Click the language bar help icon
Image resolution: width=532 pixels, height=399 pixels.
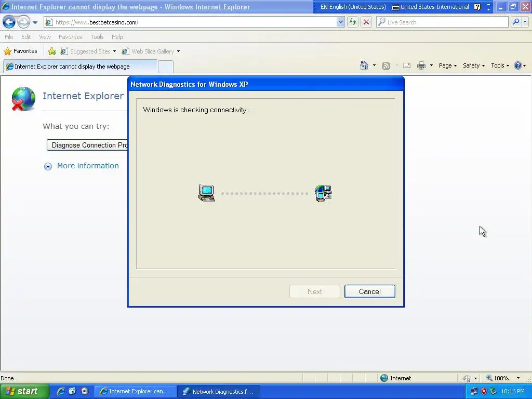pos(477,7)
